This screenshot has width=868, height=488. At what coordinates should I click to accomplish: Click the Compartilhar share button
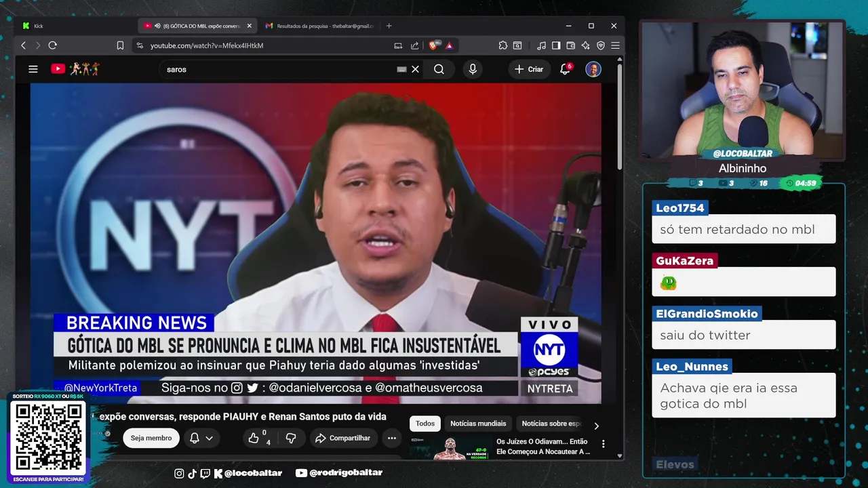tap(342, 438)
